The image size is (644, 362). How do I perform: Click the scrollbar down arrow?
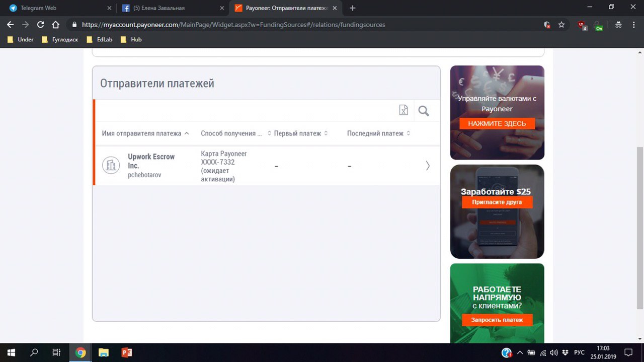pos(640,339)
